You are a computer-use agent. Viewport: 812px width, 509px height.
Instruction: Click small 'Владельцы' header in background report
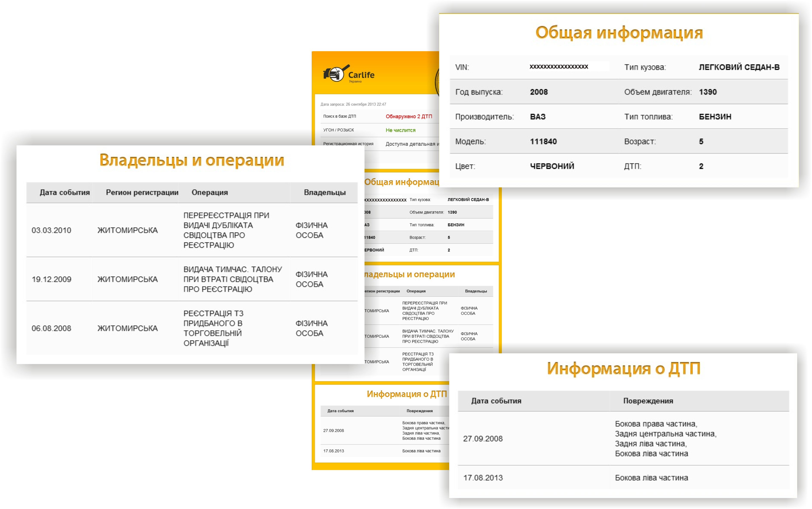pos(476,291)
